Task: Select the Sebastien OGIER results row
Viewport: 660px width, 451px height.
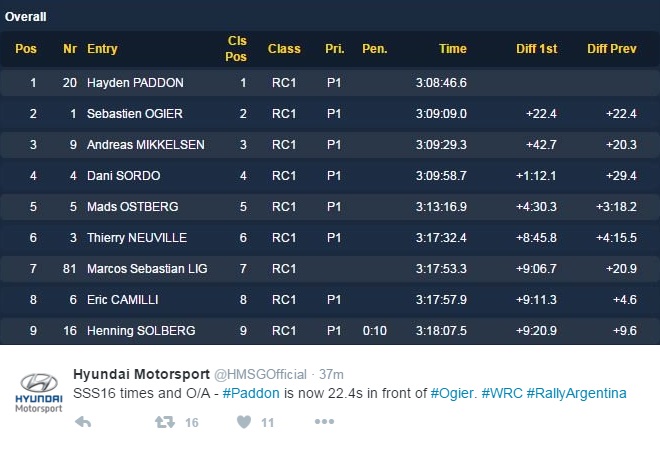Action: click(x=330, y=114)
